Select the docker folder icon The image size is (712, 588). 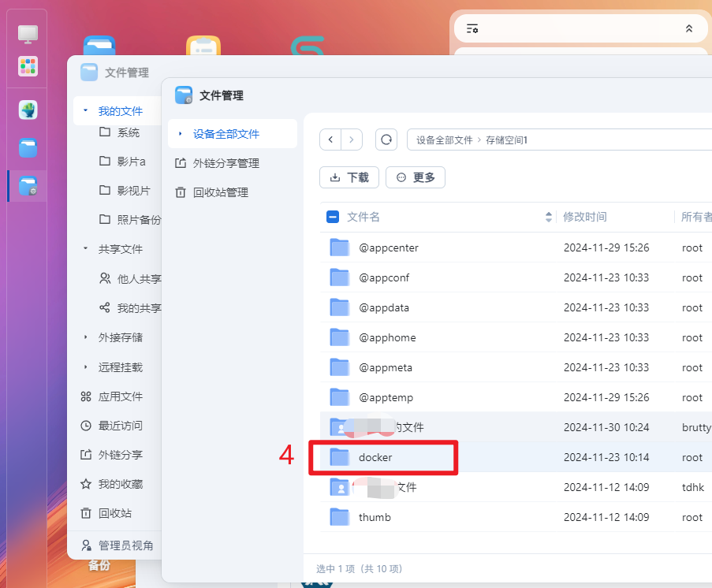pos(339,457)
